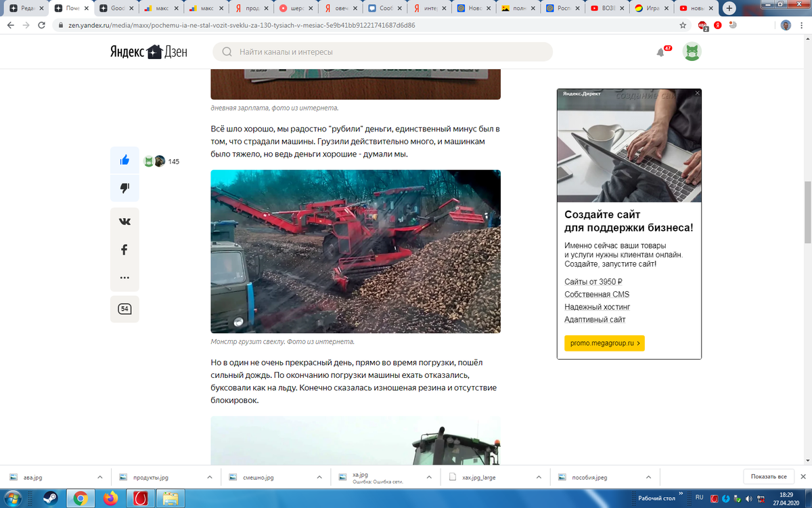Open the notifications bell icon
Viewport: 812px width, 508px height.
660,52
